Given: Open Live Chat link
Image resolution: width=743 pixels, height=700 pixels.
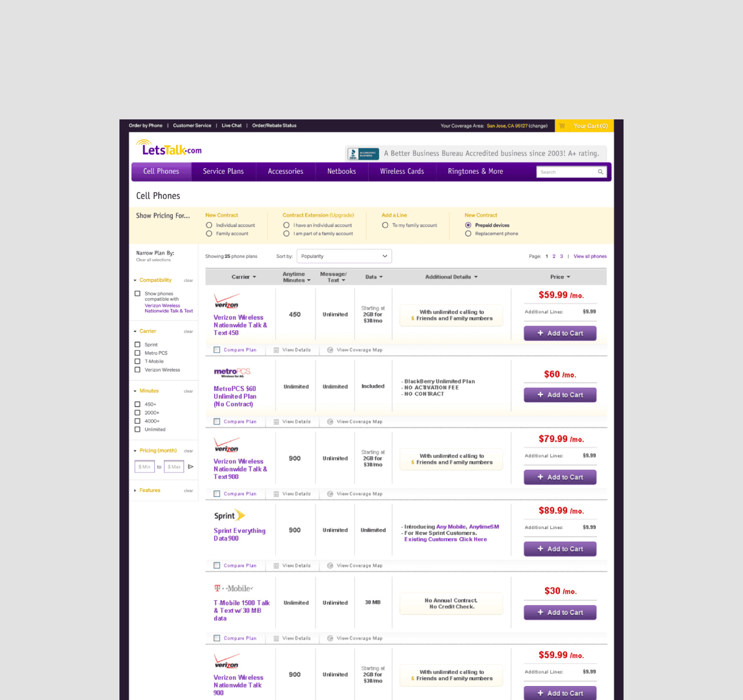Looking at the screenshot, I should coord(232,125).
